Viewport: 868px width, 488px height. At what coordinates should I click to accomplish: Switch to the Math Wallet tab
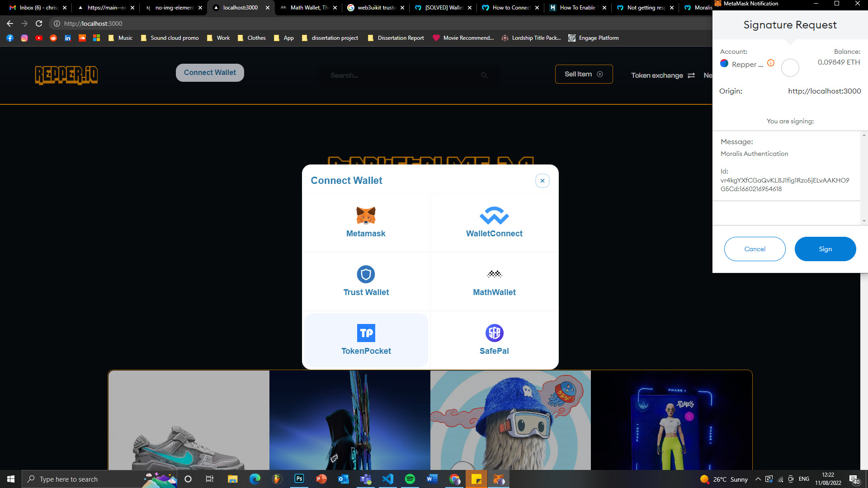click(309, 8)
